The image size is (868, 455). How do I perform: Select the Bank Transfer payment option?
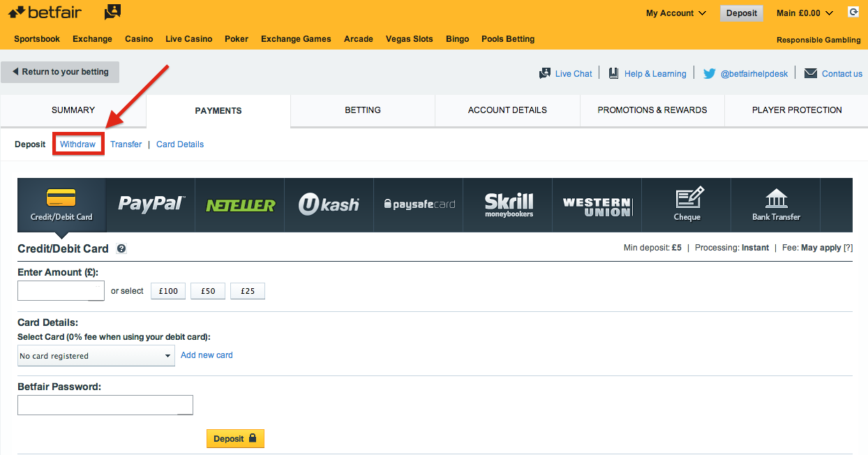[776, 204]
